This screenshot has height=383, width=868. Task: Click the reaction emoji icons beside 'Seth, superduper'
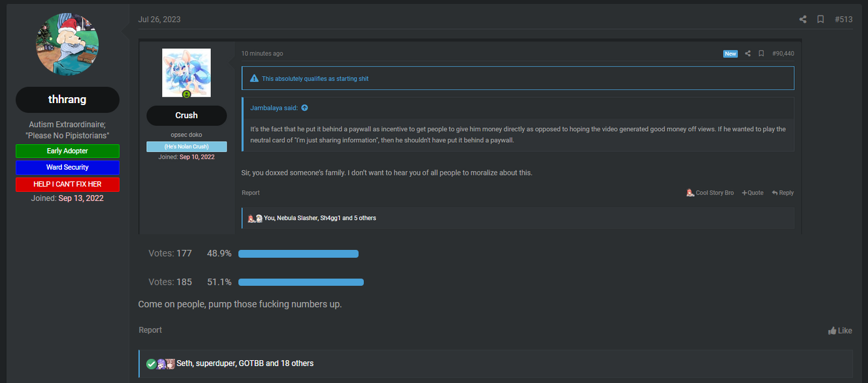click(161, 363)
